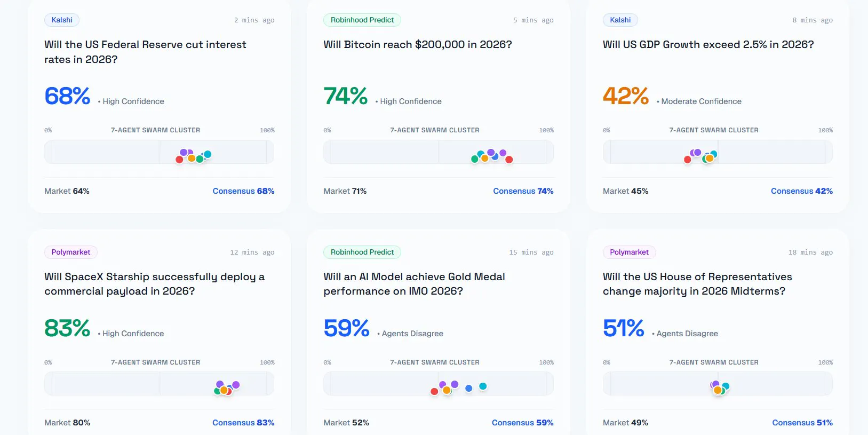
Task: Select the rightmost purple dot in the SpaceX cluster
Action: (x=236, y=385)
